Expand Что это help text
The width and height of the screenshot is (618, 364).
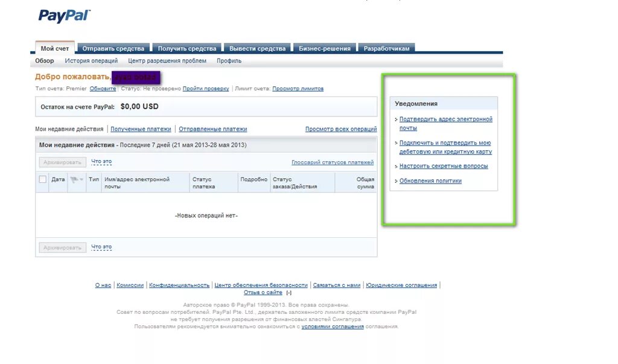[x=100, y=162]
